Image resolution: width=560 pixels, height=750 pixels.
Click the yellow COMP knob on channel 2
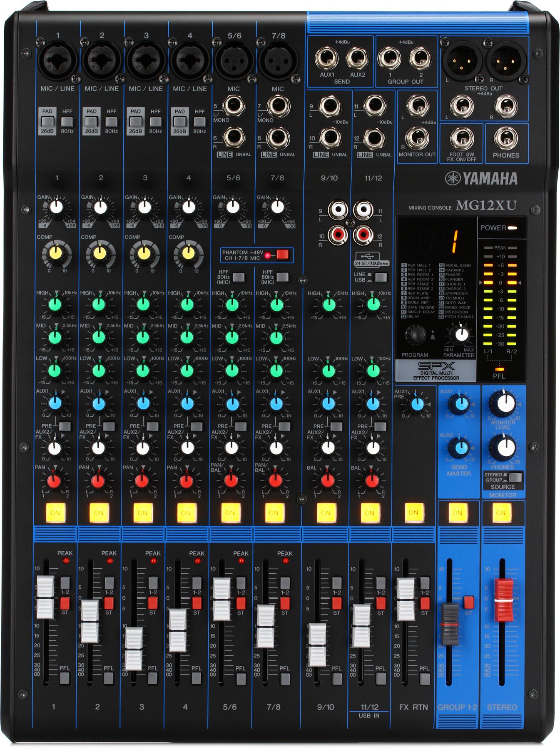coord(100,253)
